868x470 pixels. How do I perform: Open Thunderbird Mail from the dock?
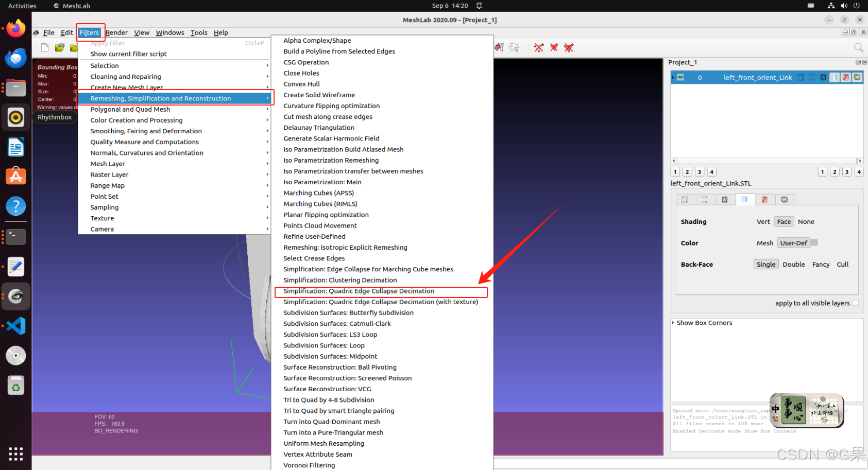[16, 58]
